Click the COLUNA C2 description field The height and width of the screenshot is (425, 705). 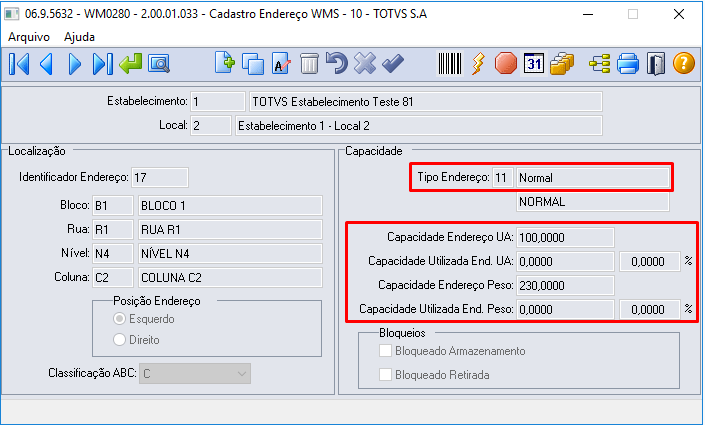(x=230, y=277)
